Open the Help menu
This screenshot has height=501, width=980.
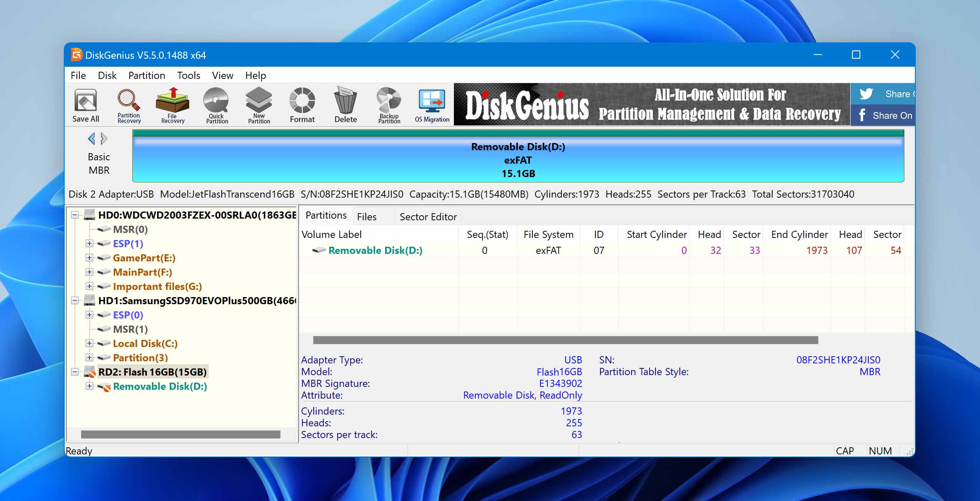click(255, 76)
